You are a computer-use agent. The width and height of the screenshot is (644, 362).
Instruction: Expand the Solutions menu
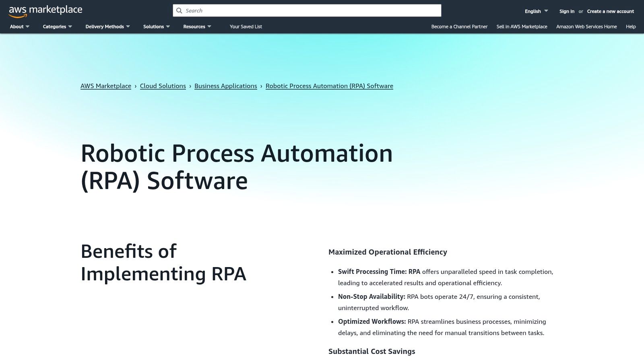[157, 27]
